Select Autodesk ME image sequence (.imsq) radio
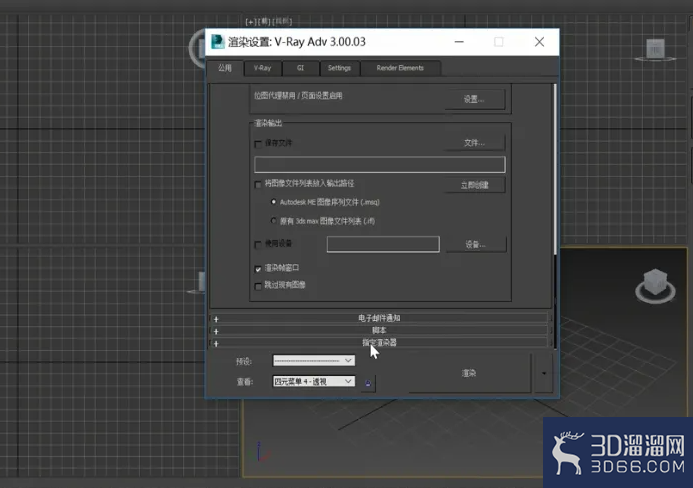Image resolution: width=693 pixels, height=488 pixels. point(274,202)
